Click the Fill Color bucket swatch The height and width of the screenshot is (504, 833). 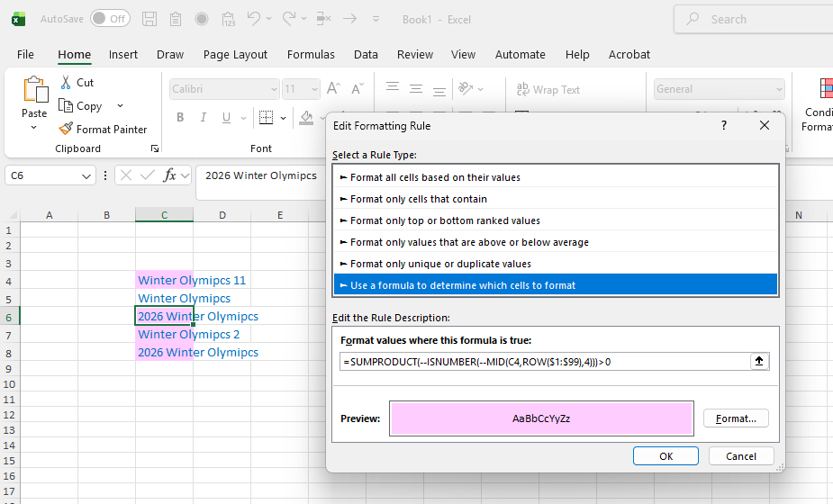(306, 117)
